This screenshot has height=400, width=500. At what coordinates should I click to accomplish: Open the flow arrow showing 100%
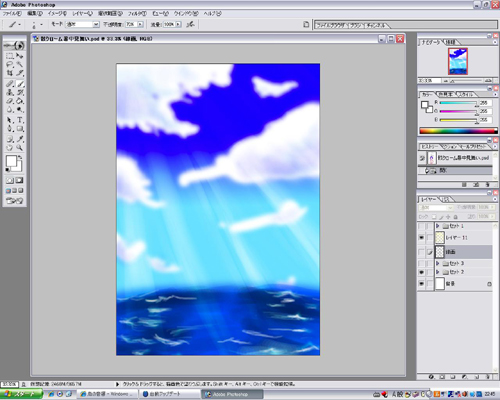(178, 24)
